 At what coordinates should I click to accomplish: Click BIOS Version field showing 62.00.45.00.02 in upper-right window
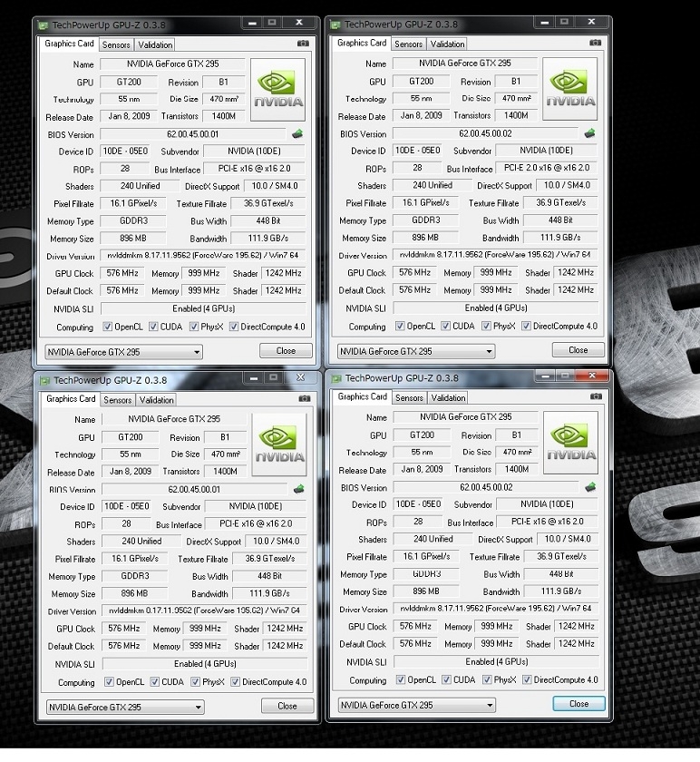pos(485,133)
